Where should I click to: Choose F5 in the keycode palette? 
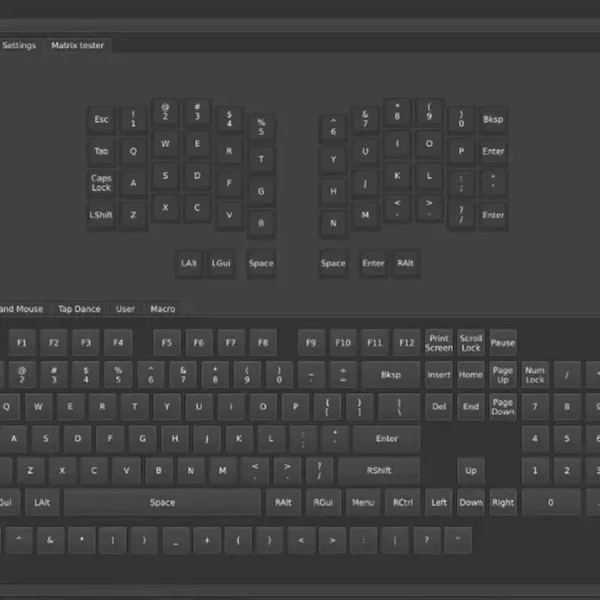(x=166, y=342)
